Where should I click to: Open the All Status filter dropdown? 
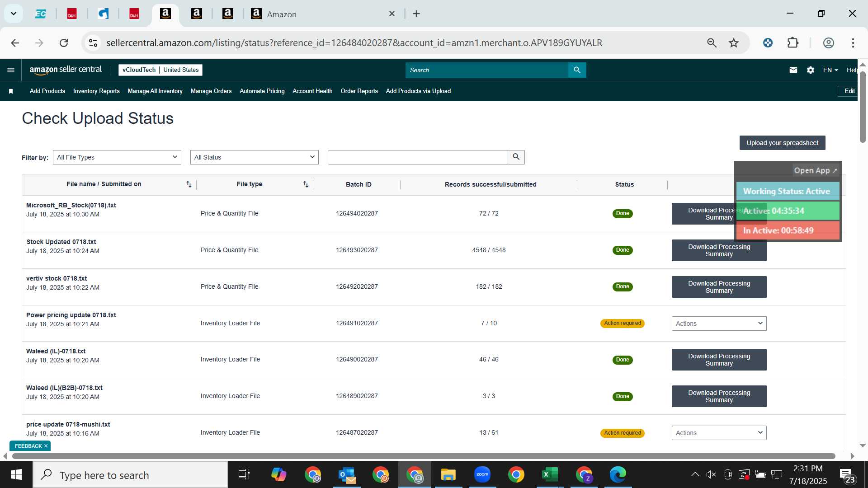coord(255,157)
